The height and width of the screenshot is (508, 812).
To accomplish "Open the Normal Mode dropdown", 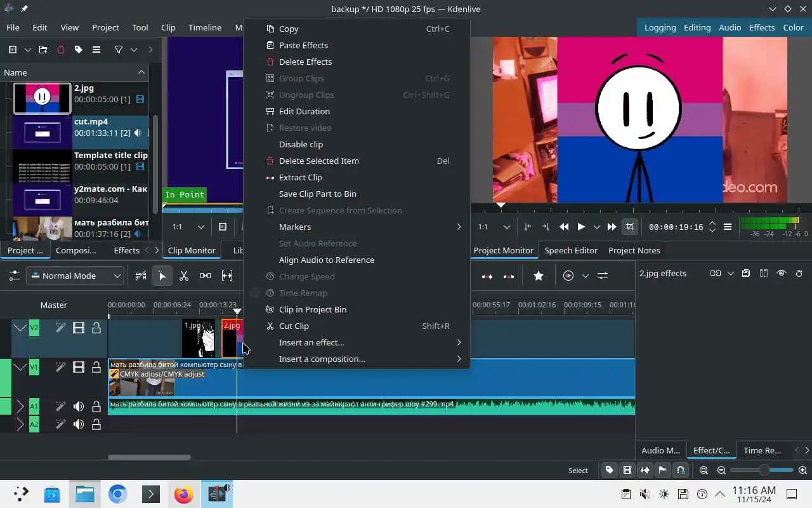I will click(75, 276).
